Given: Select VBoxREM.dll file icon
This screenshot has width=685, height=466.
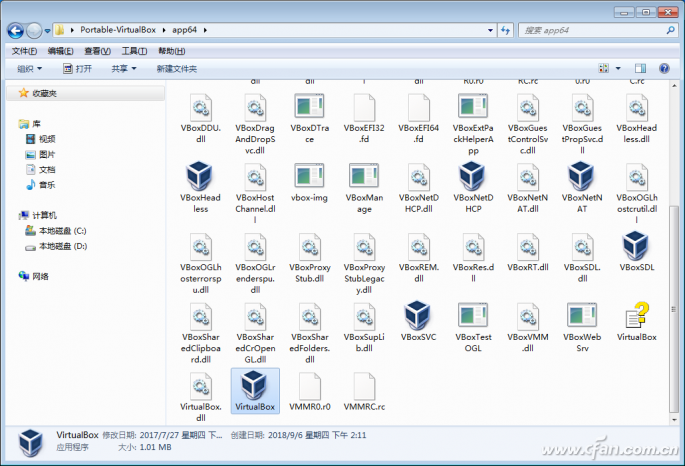Looking at the screenshot, I should coord(419,247).
